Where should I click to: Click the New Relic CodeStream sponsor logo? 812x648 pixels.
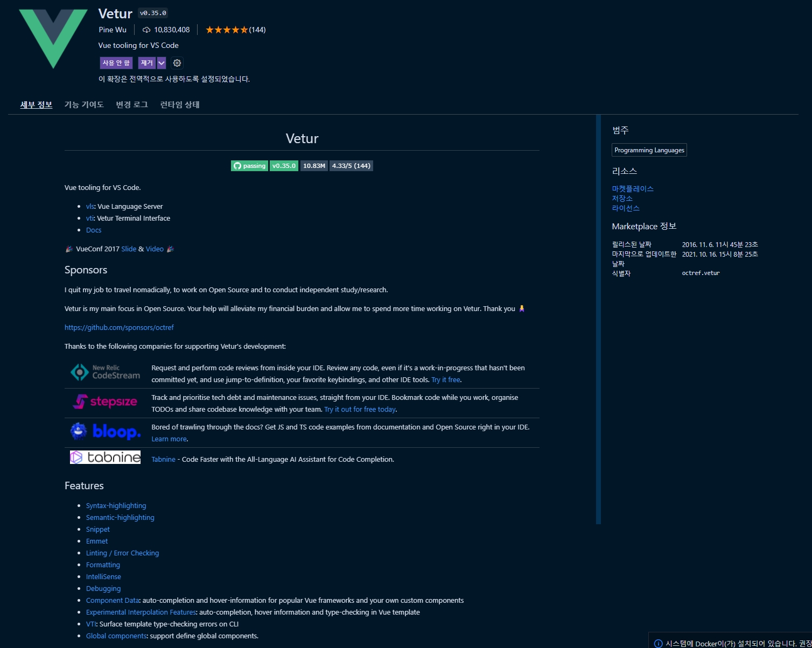[x=104, y=372]
